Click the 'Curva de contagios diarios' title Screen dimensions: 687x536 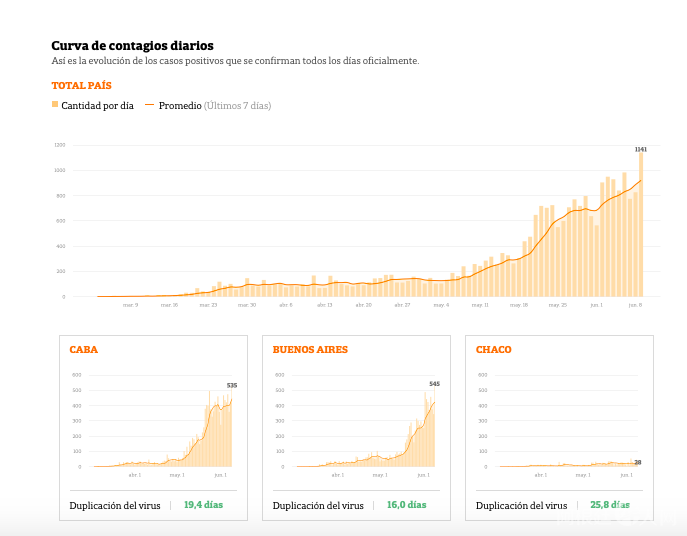[132, 46]
